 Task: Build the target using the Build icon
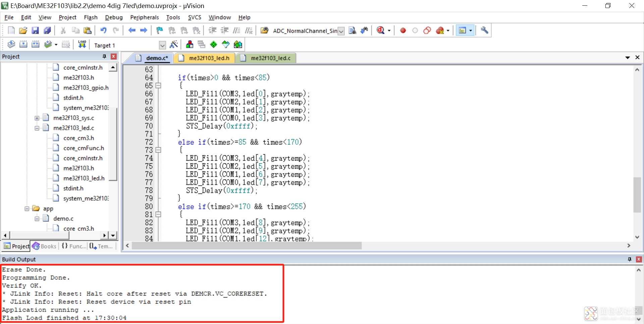click(x=23, y=44)
